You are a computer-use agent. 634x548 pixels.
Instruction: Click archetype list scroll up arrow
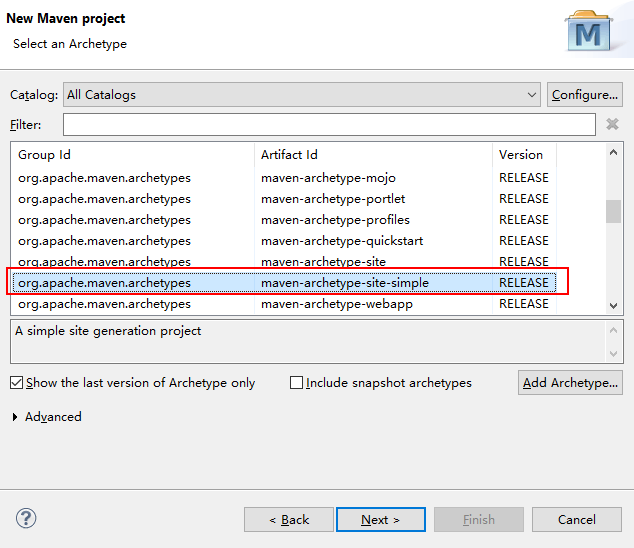(x=613, y=152)
